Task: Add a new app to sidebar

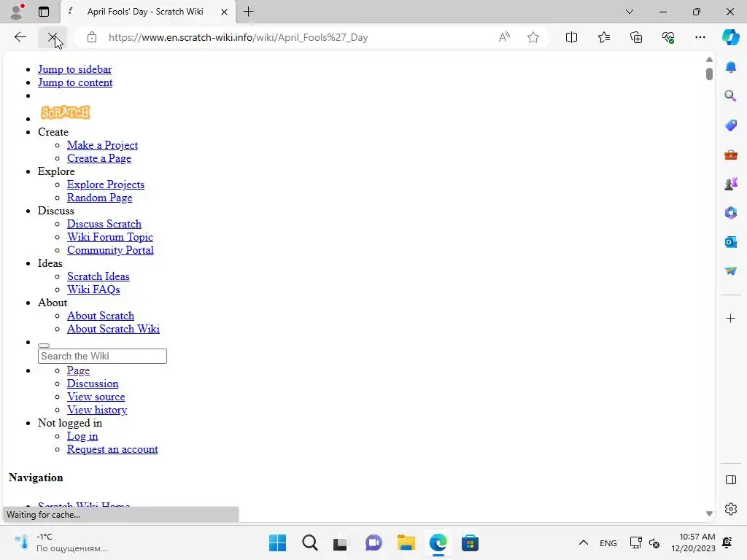Action: pyautogui.click(x=731, y=318)
